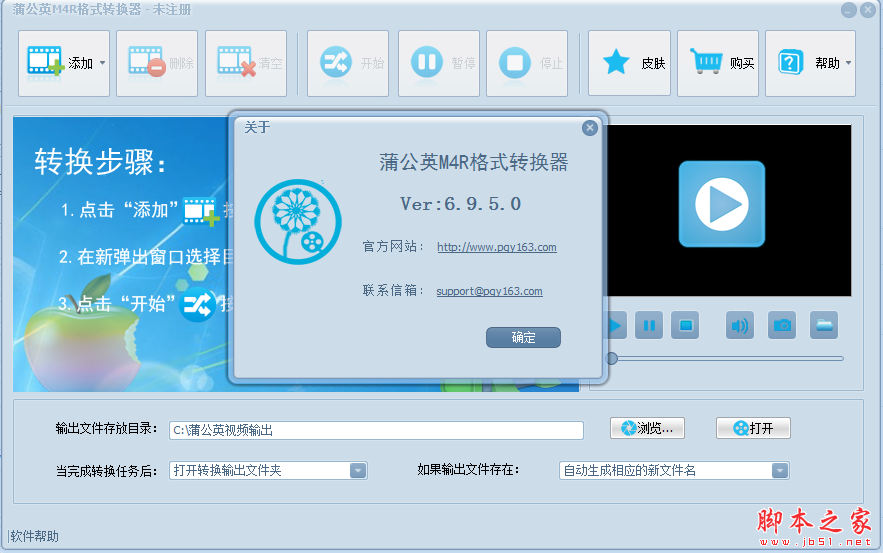883x553 pixels.
Task: Click the shuffle icon in step 3
Action: pos(197,304)
